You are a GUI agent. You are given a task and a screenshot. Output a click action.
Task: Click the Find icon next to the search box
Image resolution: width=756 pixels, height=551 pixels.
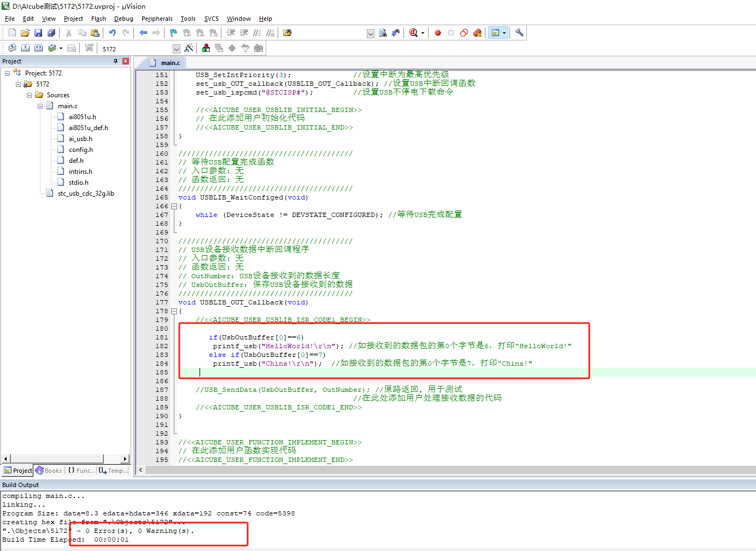(x=383, y=33)
